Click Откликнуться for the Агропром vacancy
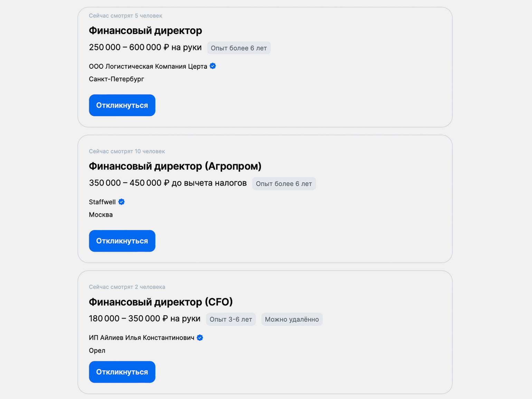 tap(122, 241)
